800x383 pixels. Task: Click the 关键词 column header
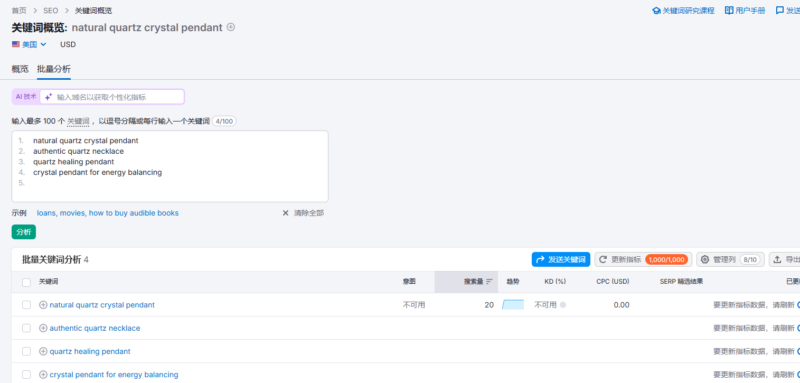(48, 282)
